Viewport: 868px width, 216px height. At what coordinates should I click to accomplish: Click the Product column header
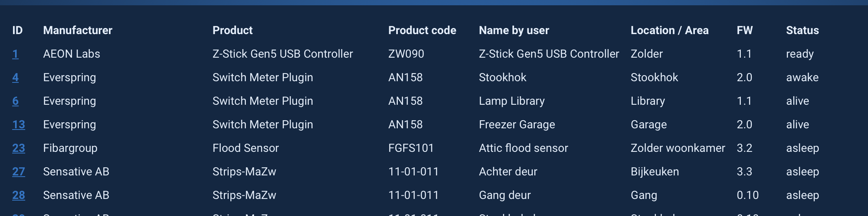[x=232, y=30]
